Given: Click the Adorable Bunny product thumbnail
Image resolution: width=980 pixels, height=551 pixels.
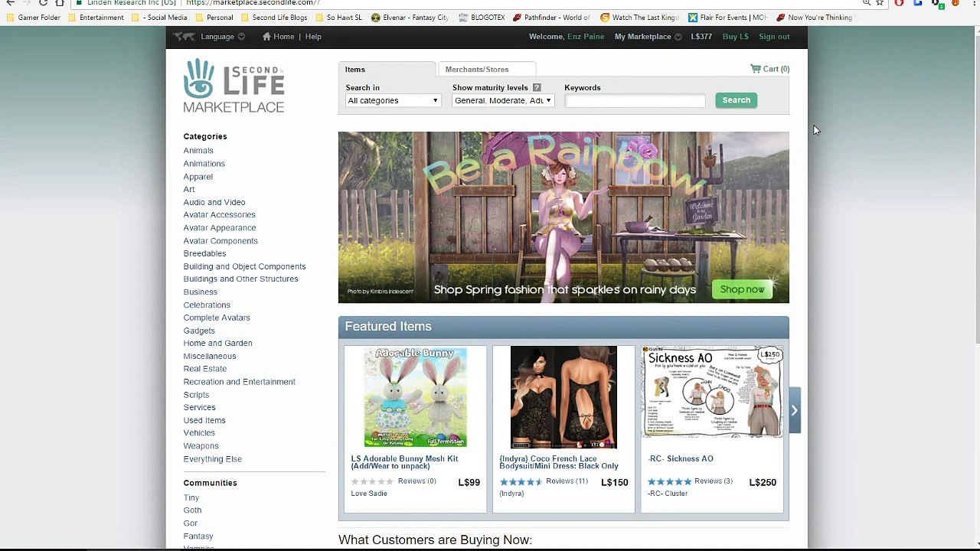Looking at the screenshot, I should 415,397.
